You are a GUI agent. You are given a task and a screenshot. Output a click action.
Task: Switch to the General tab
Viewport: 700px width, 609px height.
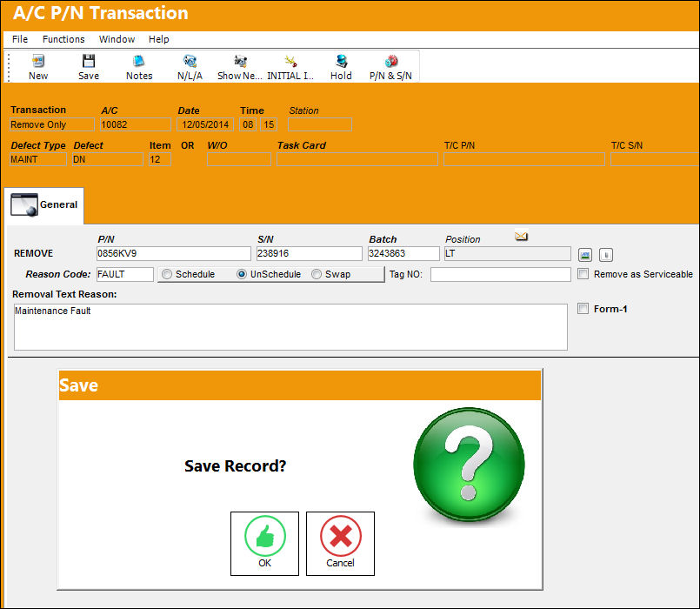pos(44,205)
